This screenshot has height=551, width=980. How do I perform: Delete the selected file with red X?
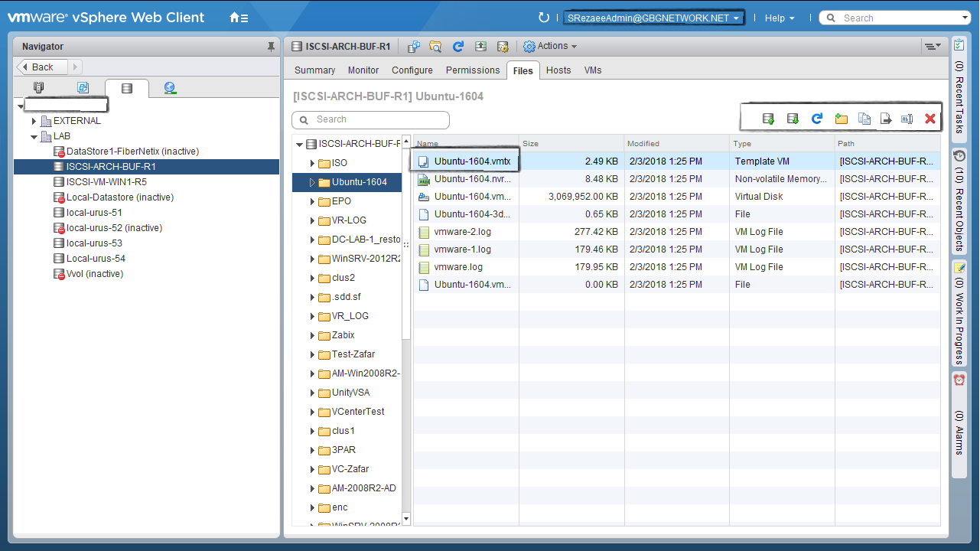(930, 119)
